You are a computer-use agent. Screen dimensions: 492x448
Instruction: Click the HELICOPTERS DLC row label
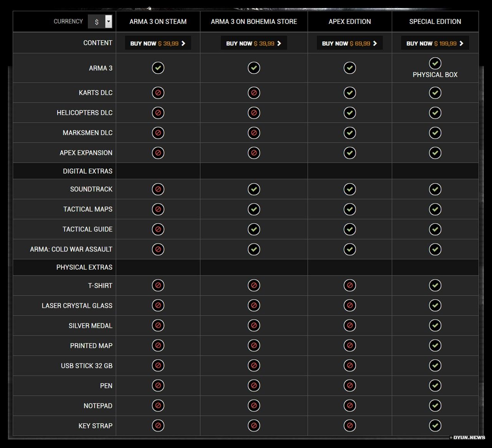pos(85,113)
